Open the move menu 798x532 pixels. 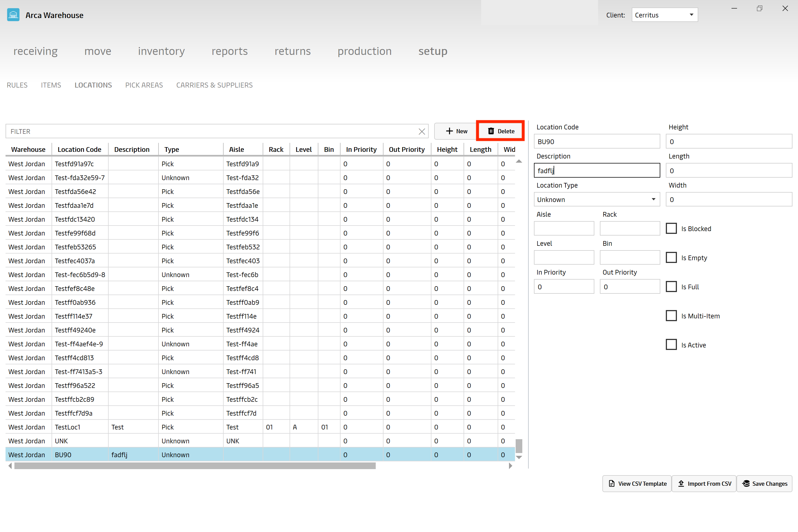(98, 51)
